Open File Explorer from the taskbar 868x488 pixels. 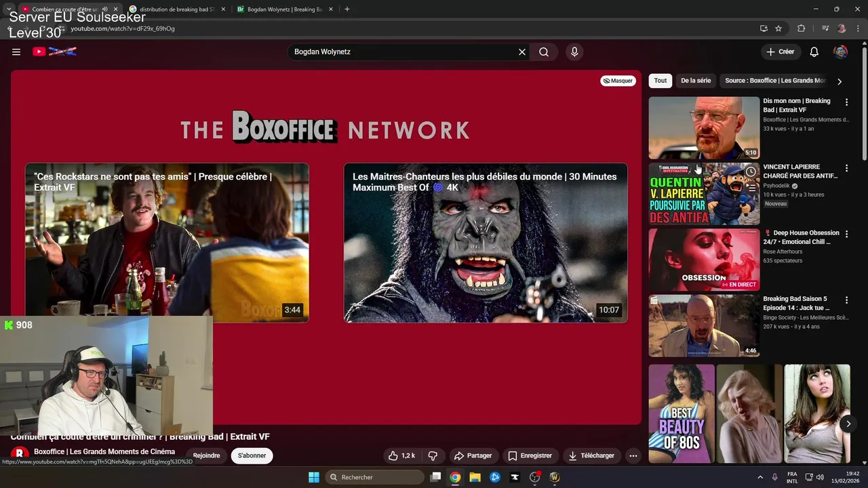click(475, 477)
